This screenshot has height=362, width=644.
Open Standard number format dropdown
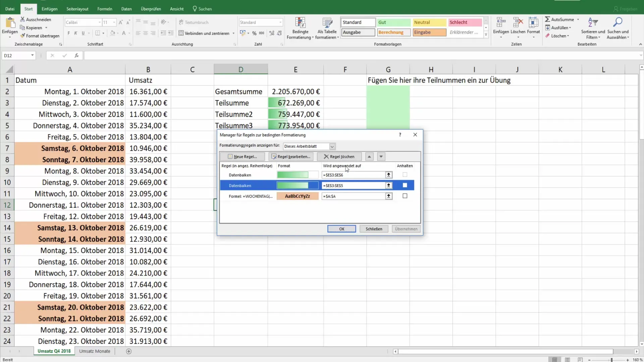click(280, 22)
